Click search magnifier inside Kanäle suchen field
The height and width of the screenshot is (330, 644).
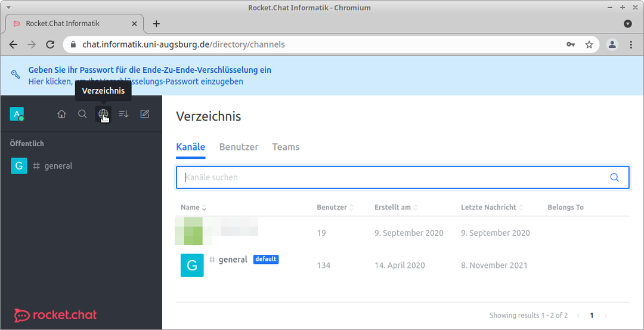(614, 178)
